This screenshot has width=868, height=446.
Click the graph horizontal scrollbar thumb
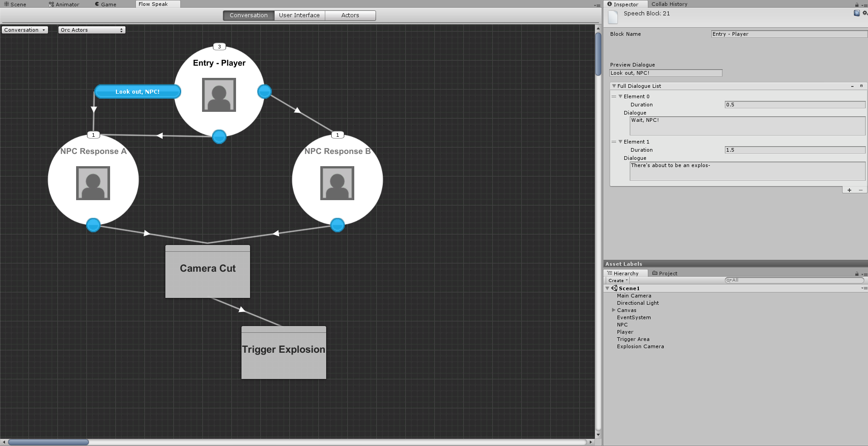(48, 442)
